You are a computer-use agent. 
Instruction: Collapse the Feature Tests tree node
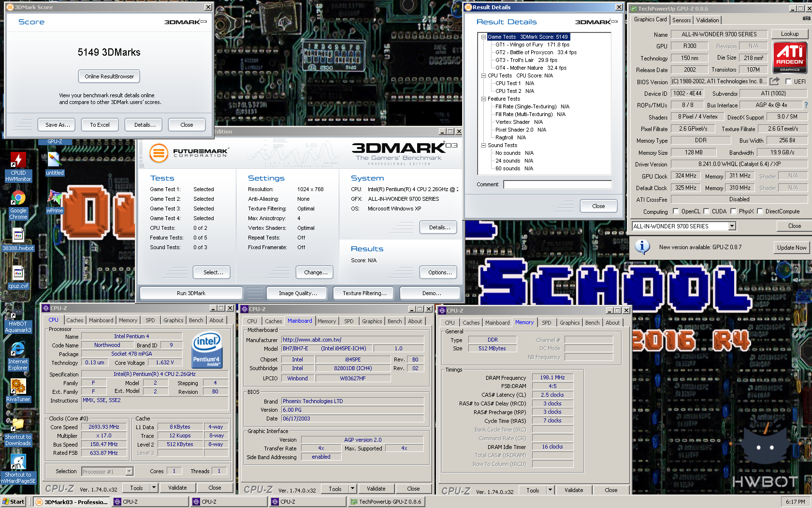pos(483,99)
